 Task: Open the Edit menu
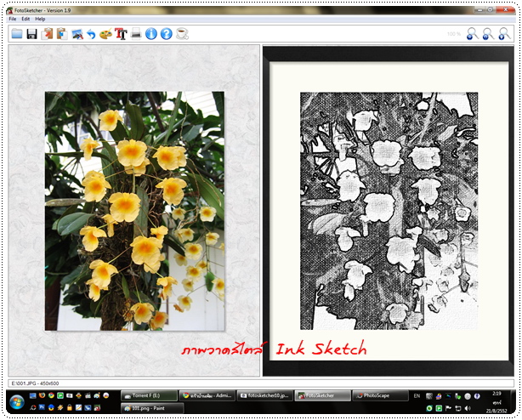tap(26, 19)
